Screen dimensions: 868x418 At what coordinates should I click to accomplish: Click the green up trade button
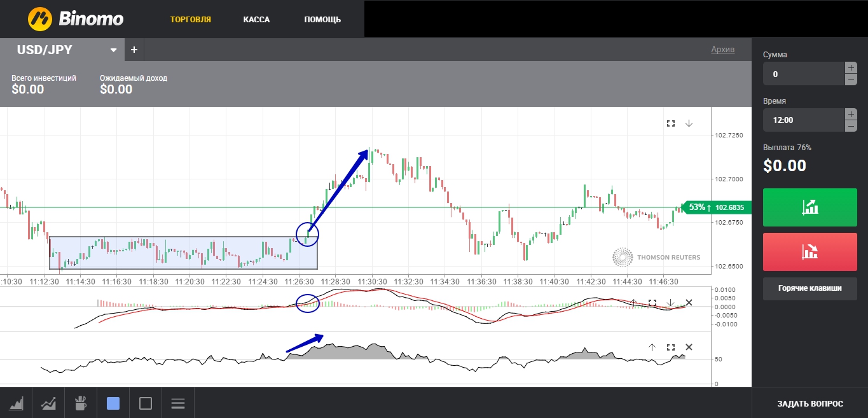810,207
